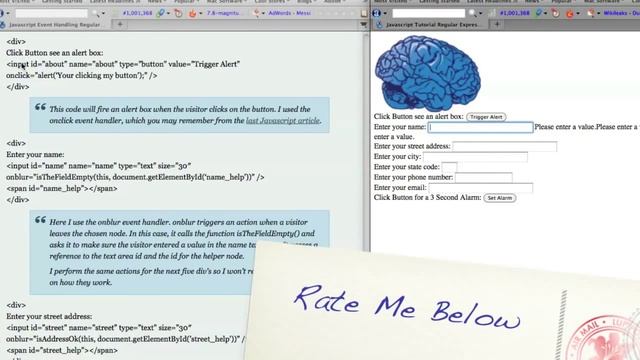This screenshot has height=360, width=640.
Task: Click the related links chain icon in right toolbar
Action: click(539, 13)
